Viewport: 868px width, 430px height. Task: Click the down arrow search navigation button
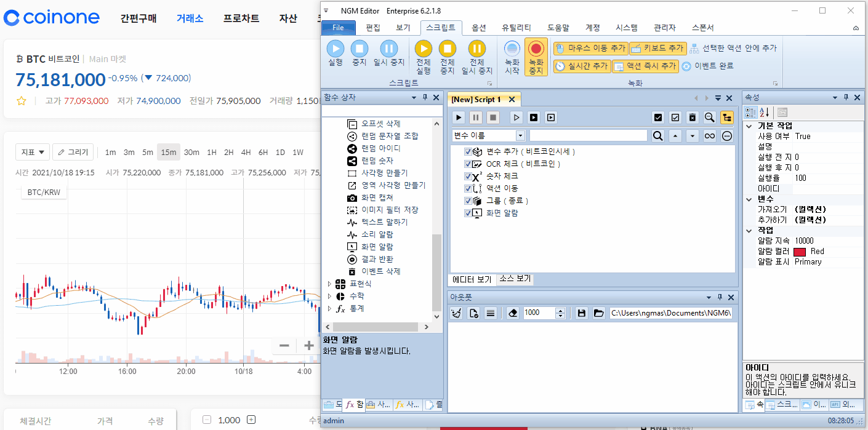tap(693, 136)
